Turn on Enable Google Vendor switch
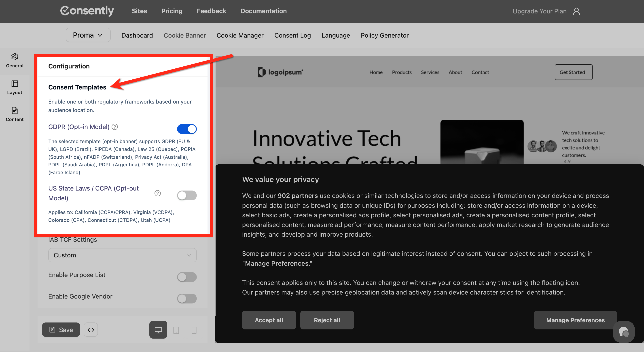Screen dimensions: 644x352 pos(187,299)
